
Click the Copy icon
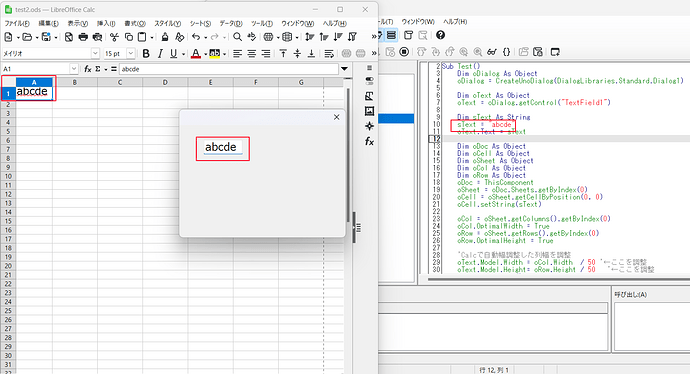point(128,37)
